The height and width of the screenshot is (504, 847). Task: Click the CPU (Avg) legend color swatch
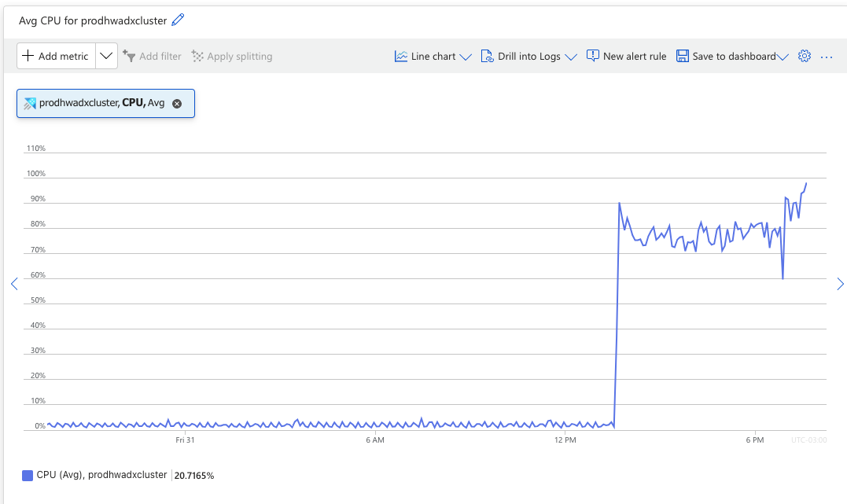pyautogui.click(x=28, y=476)
